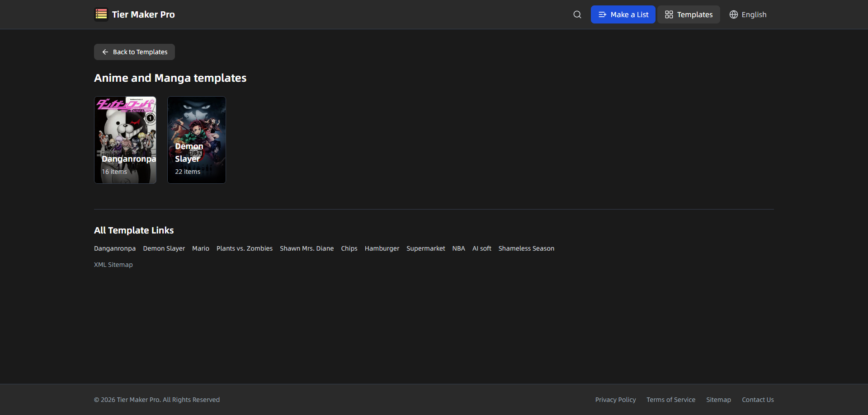Click the Demon Slayer link in All Template Links

click(164, 248)
